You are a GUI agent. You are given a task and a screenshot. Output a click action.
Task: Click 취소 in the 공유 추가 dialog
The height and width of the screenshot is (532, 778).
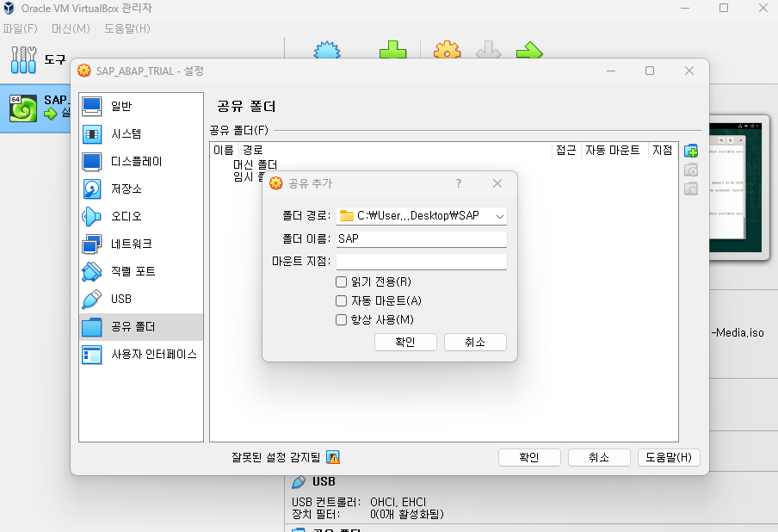475,342
